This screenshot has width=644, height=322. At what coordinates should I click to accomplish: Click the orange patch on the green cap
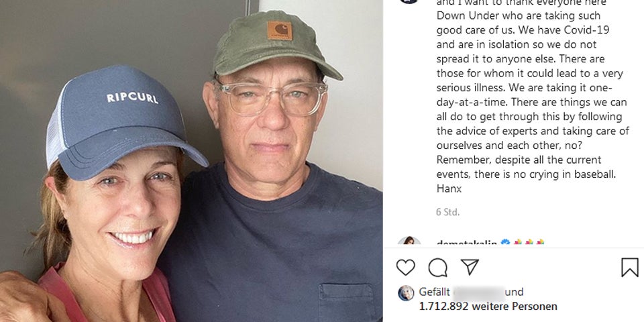click(x=278, y=30)
